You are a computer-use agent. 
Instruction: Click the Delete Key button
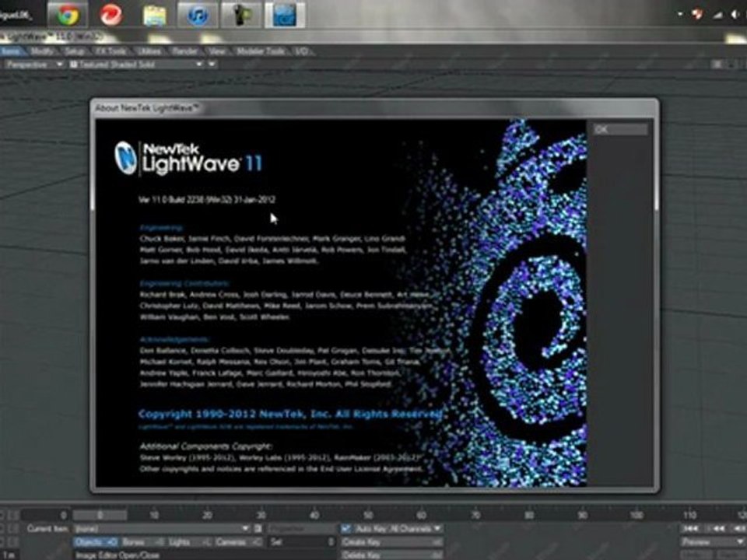[391, 555]
